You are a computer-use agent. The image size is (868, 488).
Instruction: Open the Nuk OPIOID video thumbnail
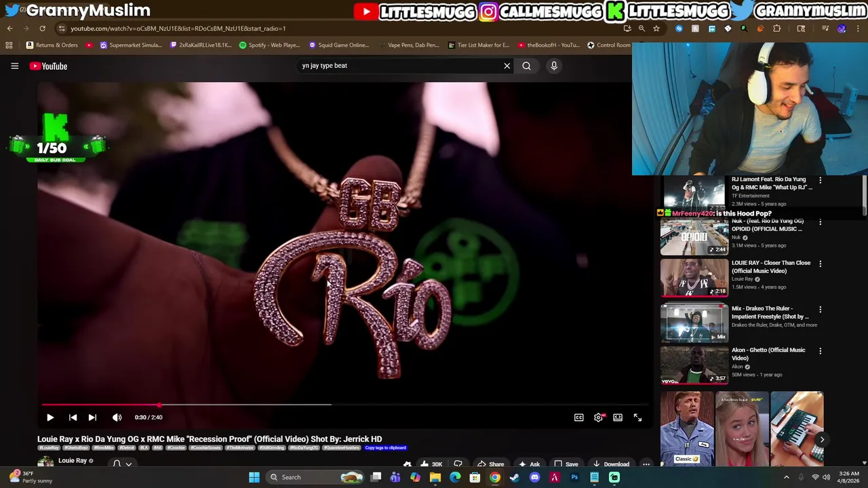[694, 237]
